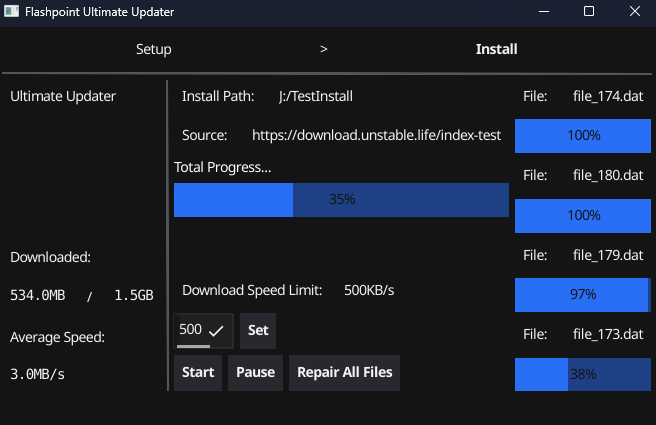Screen dimensions: 656x425
Task: Close the Flashpoint Ultimate Updater window
Action: pyautogui.click(x=634, y=12)
